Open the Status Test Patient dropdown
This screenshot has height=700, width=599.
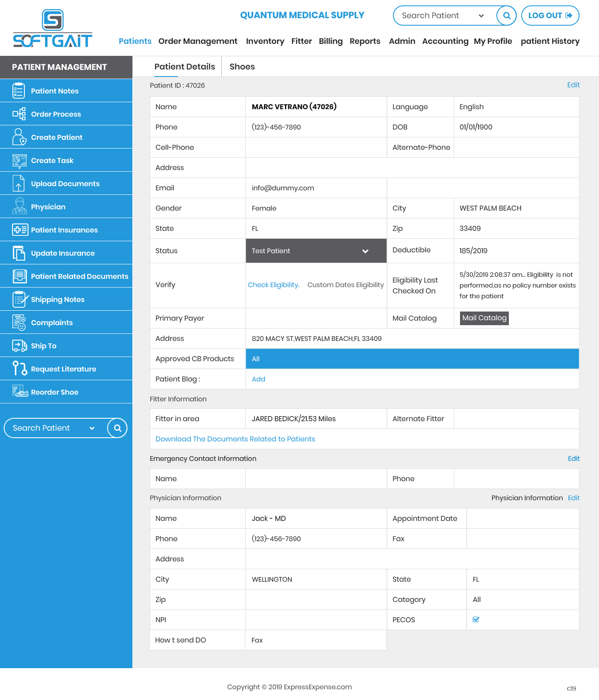[x=316, y=251]
